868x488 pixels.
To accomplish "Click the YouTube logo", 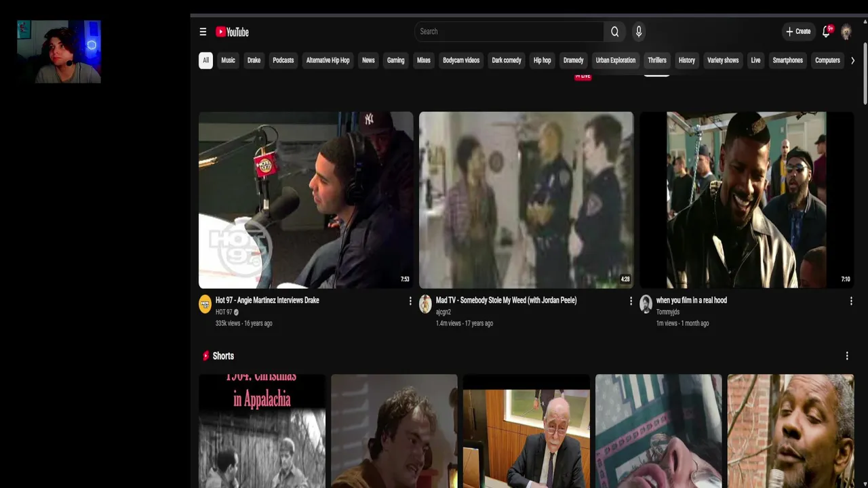I will click(x=232, y=32).
